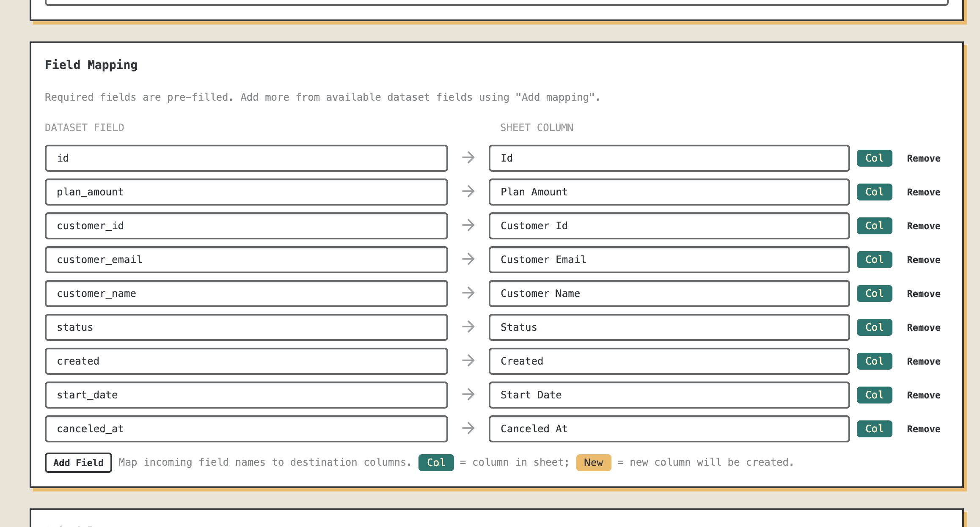This screenshot has height=527, width=980.
Task: Click the customer_email dataset field input
Action: 246,260
